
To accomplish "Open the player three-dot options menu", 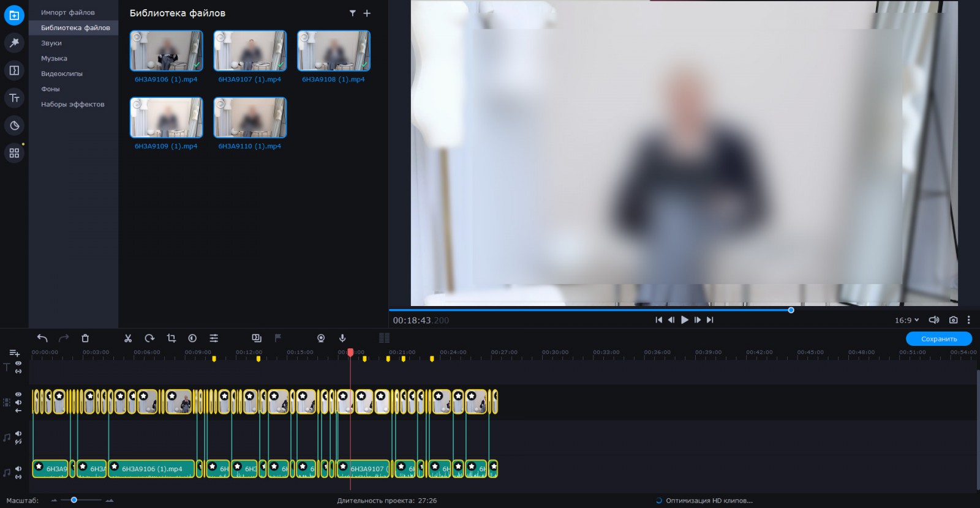I will click(x=968, y=320).
